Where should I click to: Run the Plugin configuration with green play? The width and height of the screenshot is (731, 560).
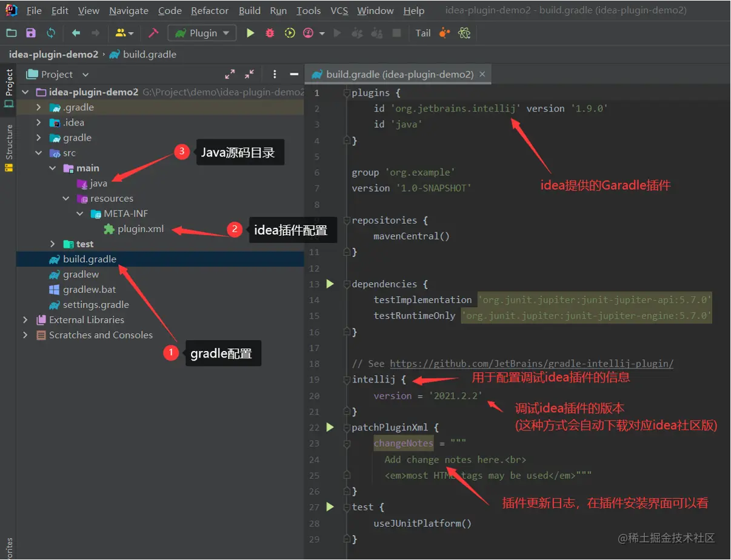click(x=250, y=33)
